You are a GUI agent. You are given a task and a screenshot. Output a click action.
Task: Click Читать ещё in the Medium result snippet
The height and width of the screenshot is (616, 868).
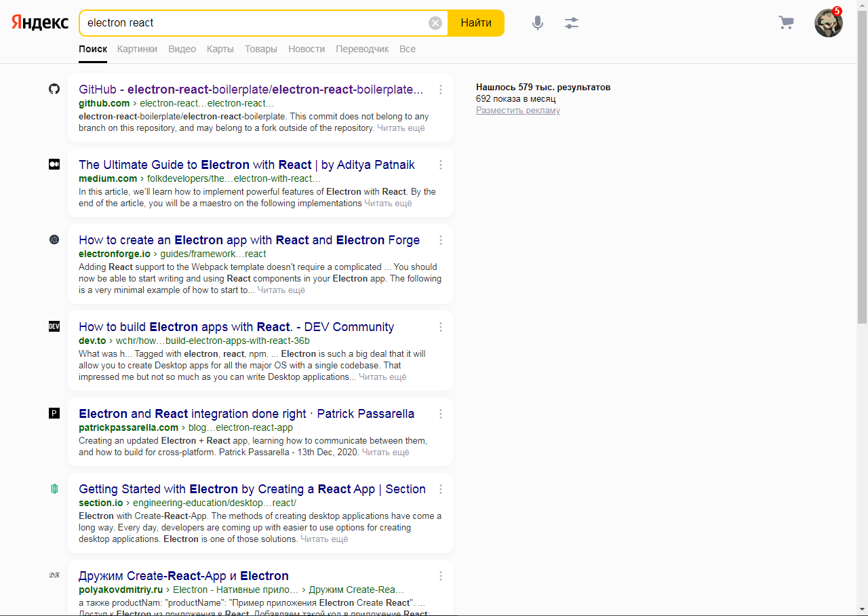[388, 204]
